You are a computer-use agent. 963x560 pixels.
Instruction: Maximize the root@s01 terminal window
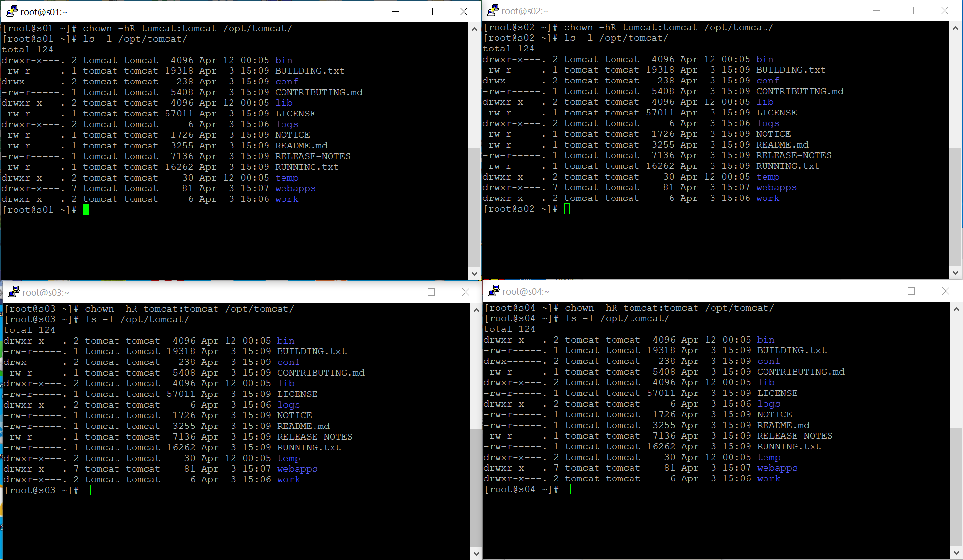(x=429, y=11)
